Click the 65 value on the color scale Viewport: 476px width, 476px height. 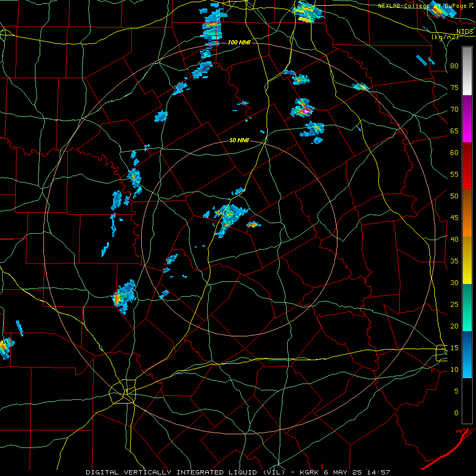[x=454, y=131]
